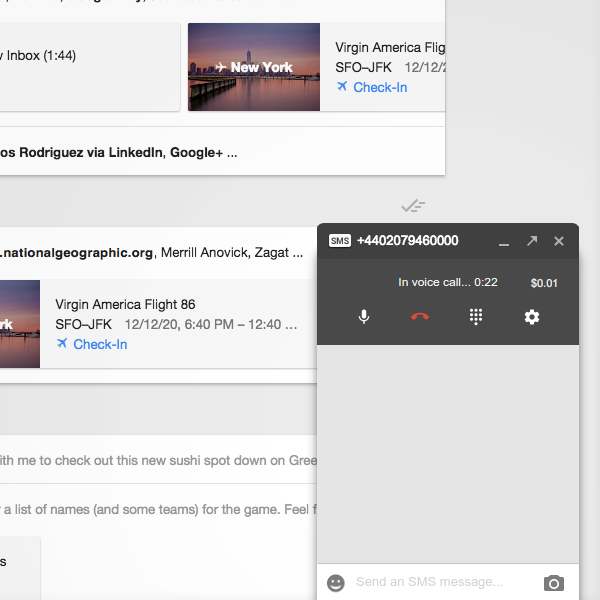Minimize the chat window
Viewport: 600px width, 600px height.
click(504, 244)
